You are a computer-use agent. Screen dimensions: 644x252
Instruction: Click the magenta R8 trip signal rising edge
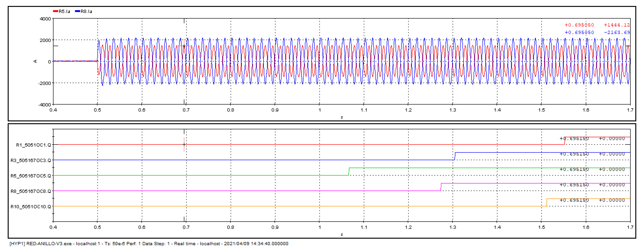441,187
